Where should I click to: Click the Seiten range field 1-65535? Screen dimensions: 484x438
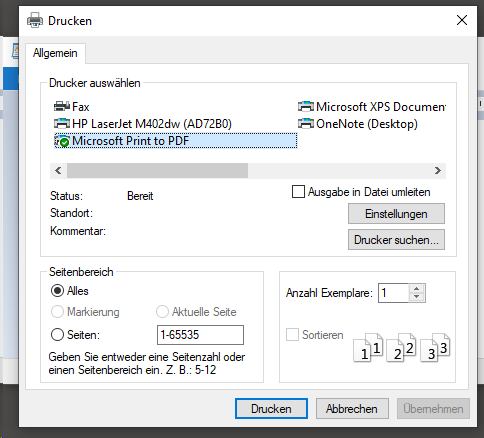tap(200, 335)
